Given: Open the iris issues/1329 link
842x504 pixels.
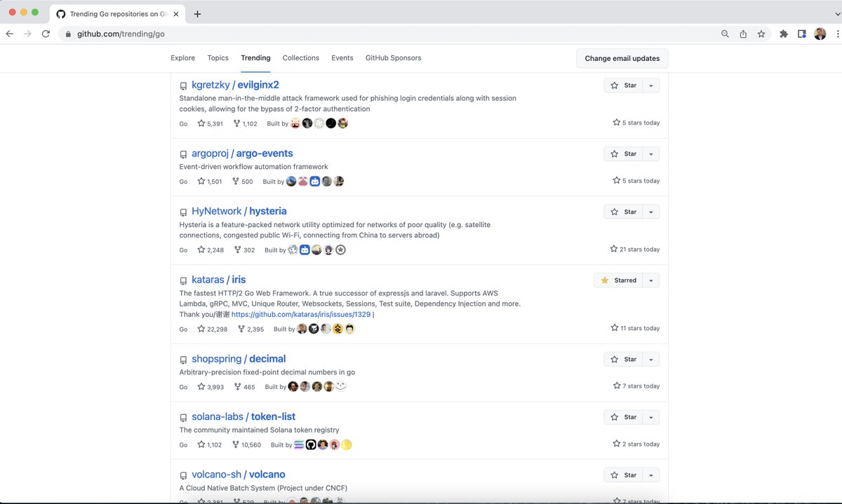Looking at the screenshot, I should coord(301,315).
